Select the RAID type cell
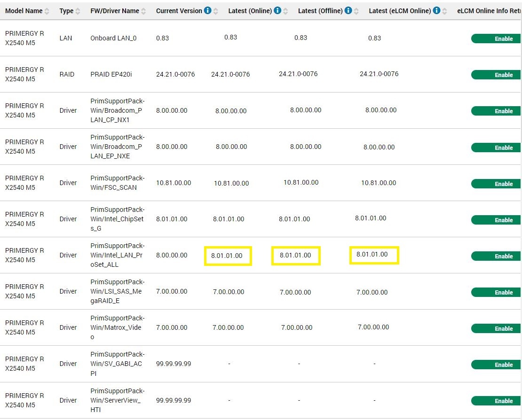The width and height of the screenshot is (522, 420). 67,75
